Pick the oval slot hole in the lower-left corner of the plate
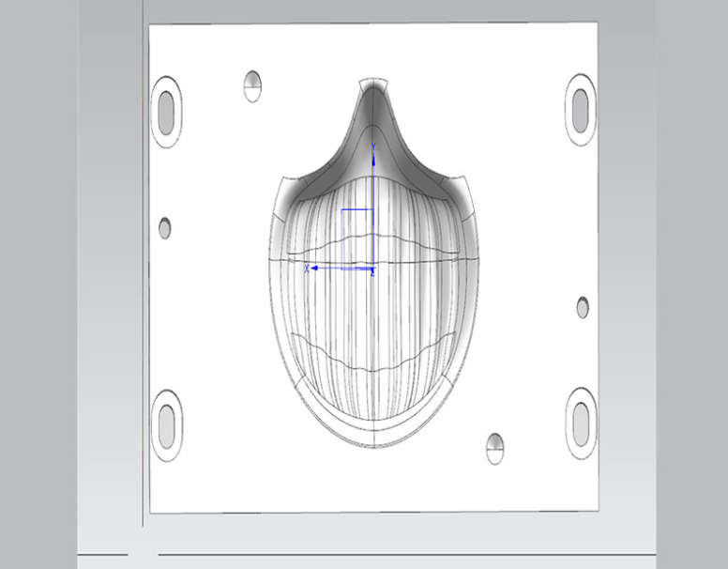 tap(167, 426)
